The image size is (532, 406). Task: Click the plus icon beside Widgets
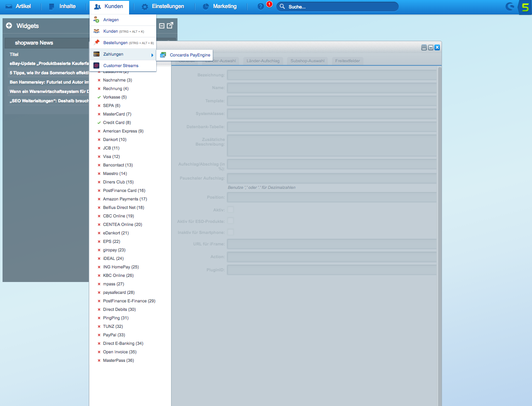[9, 26]
